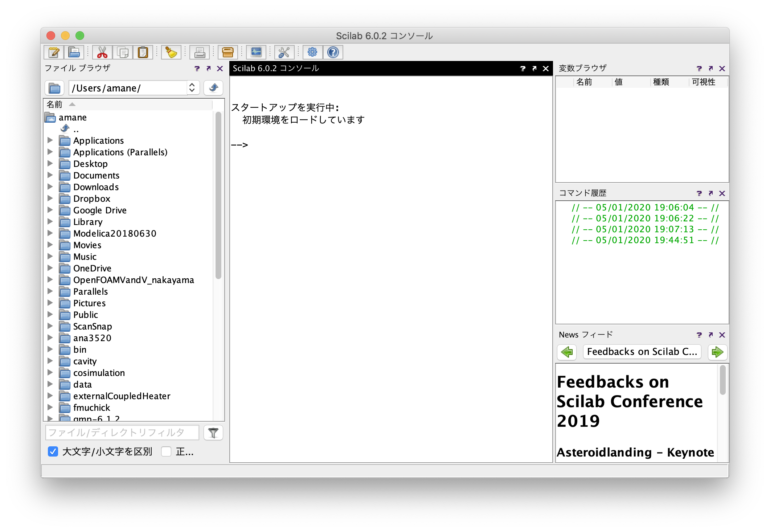Click the open file toolbar icon
The height and width of the screenshot is (532, 770).
click(x=74, y=52)
